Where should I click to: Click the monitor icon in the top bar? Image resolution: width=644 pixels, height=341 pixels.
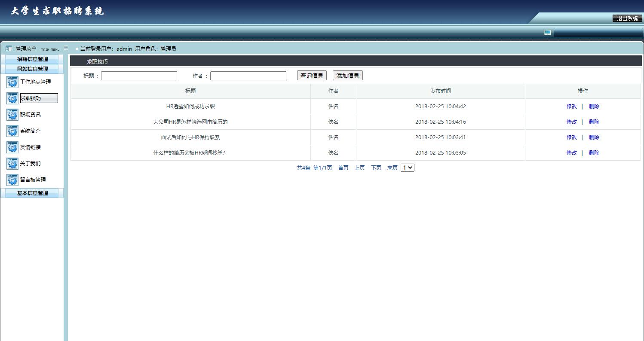[x=548, y=32]
